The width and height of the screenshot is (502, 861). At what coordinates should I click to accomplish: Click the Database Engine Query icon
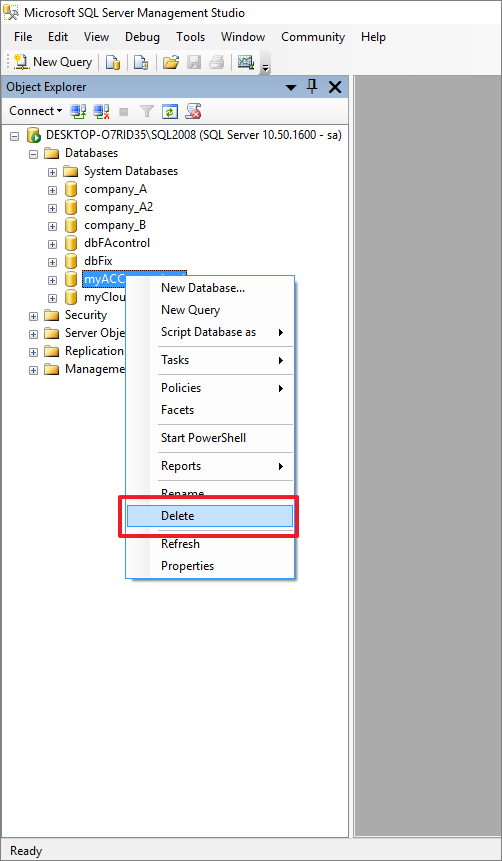[113, 62]
